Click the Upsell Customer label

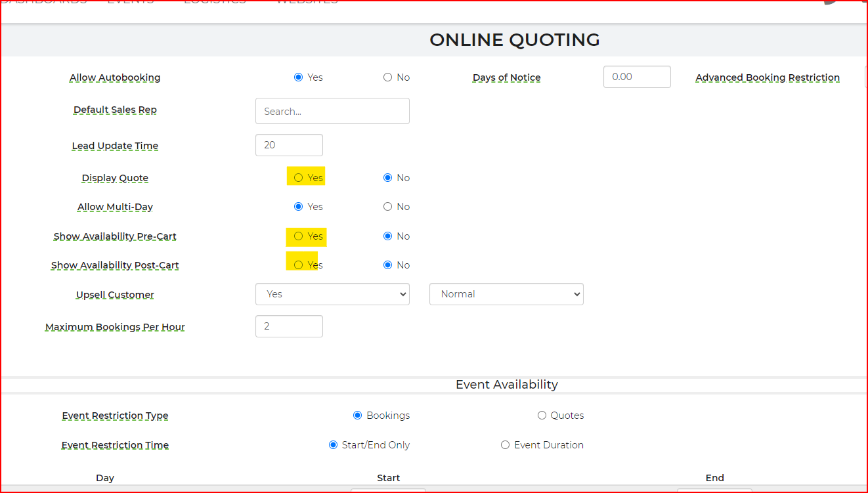coord(115,295)
